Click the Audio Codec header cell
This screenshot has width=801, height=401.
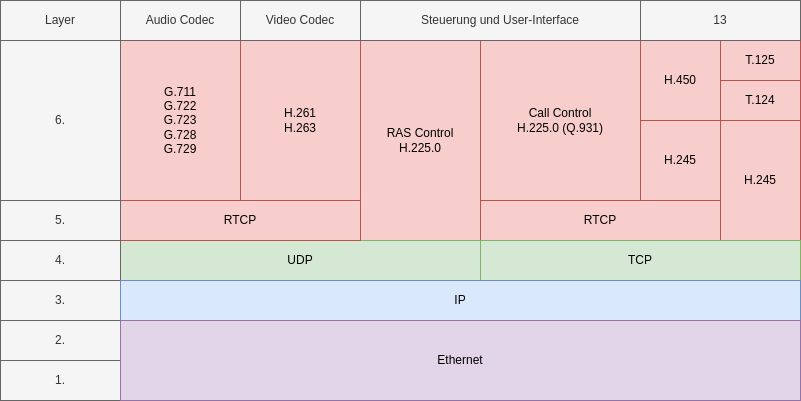point(180,20)
